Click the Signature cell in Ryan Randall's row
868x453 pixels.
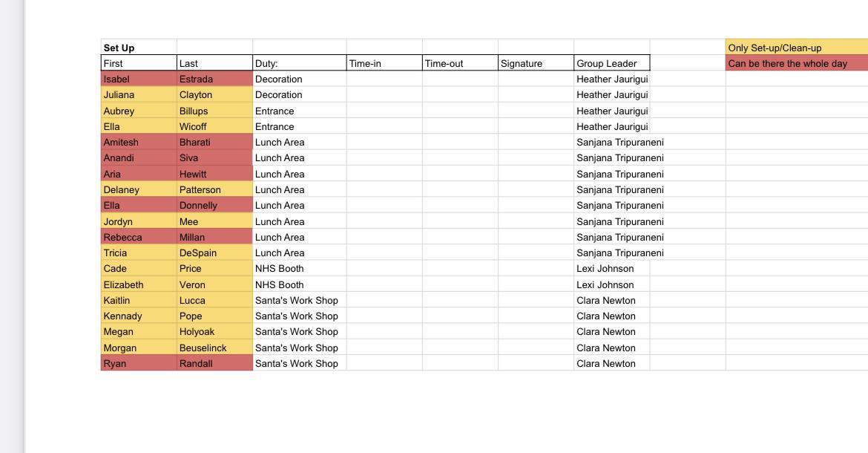click(535, 363)
